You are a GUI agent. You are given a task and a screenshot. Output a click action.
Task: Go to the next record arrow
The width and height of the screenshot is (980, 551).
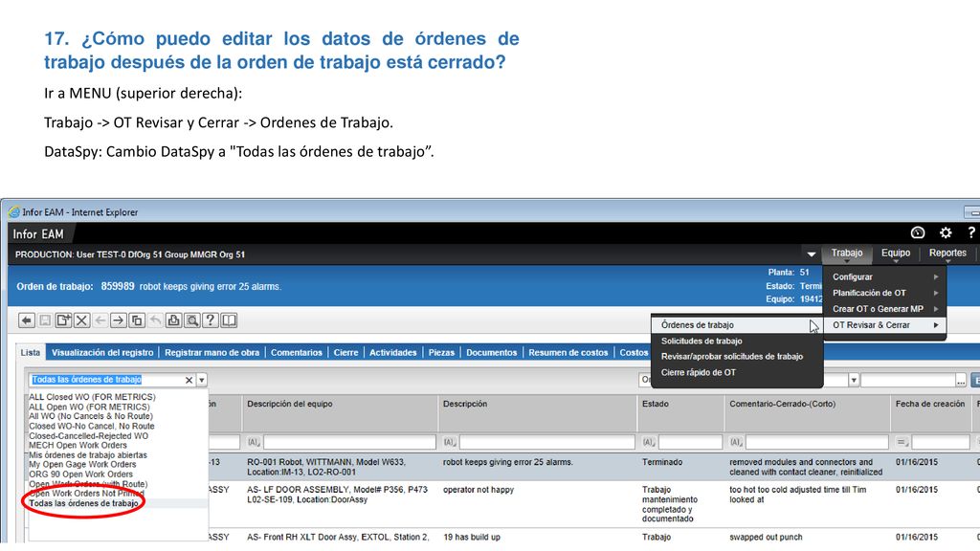[x=118, y=320]
